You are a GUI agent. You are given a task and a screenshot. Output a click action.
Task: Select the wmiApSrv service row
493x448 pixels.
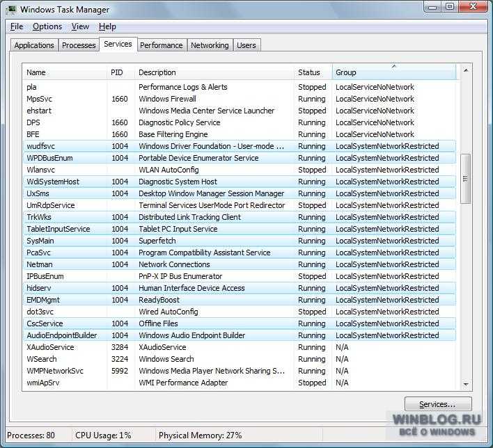[239, 383]
